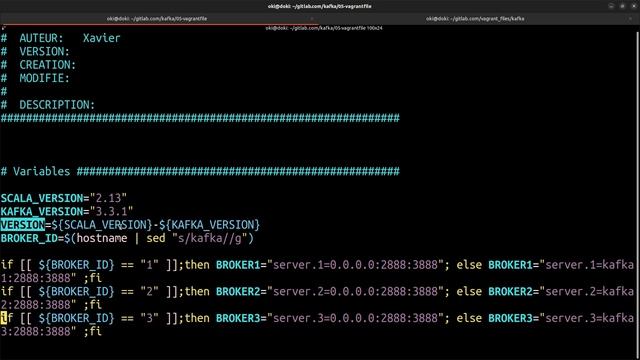This screenshot has width=640, height=360.
Task: Click the '# VERSION:' comment line
Action: point(35,52)
